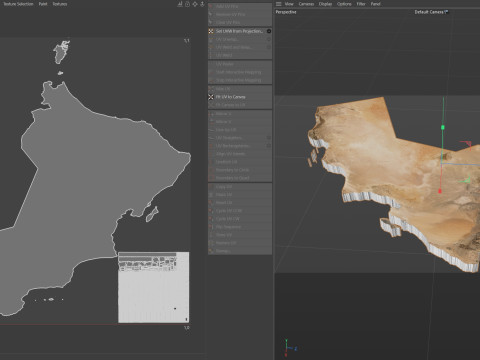Select Add UV Pins entry
Image resolution: width=480 pixels, height=360 pixels.
240,6
